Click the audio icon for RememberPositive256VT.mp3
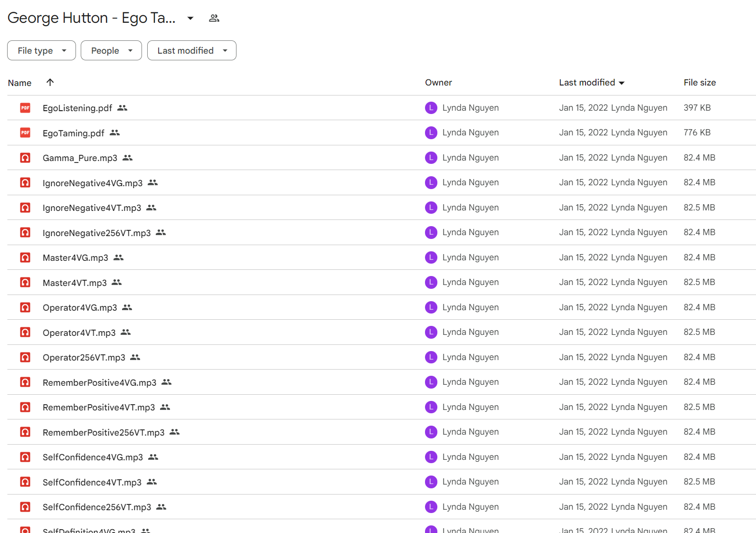This screenshot has height=533, width=756. click(x=25, y=432)
